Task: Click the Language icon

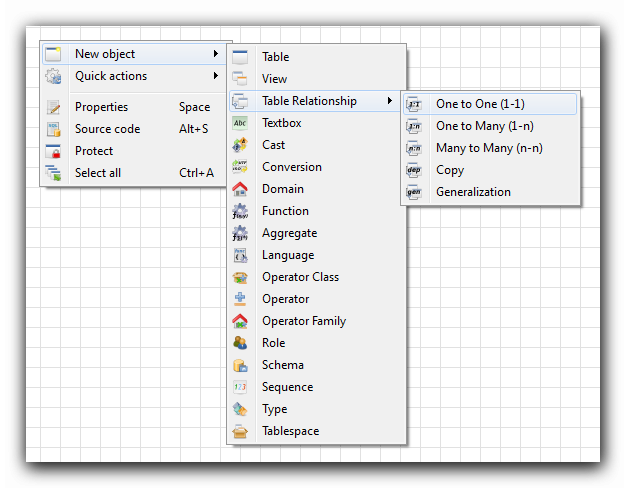Action: 240,255
